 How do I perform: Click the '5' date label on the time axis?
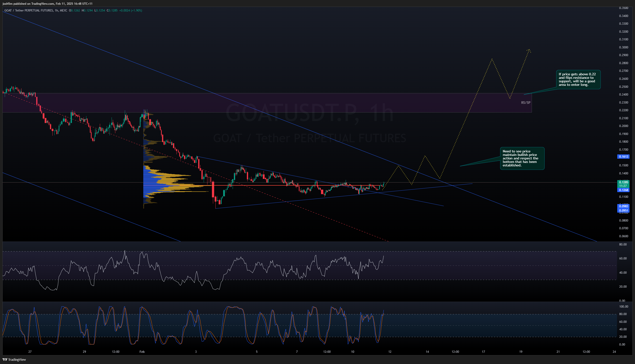257,352
